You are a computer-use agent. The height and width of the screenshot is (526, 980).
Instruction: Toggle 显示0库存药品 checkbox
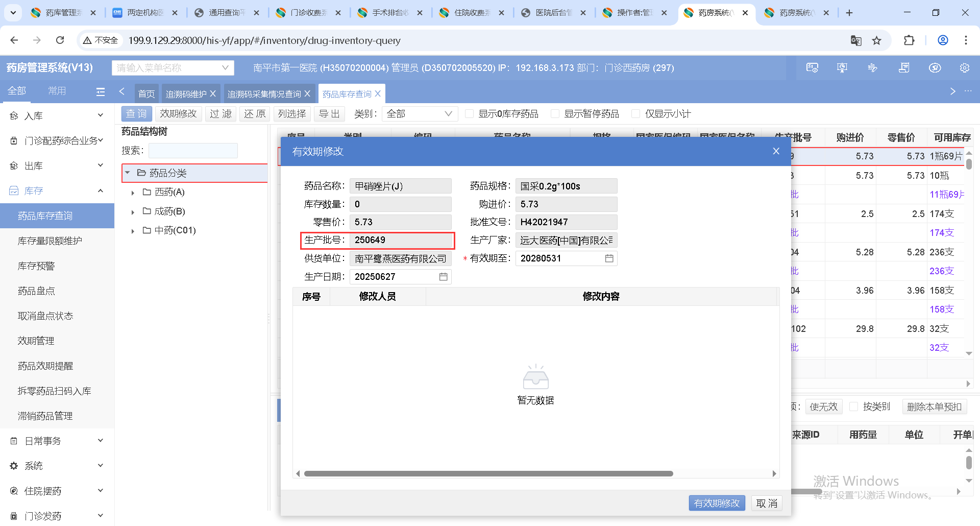(x=469, y=114)
